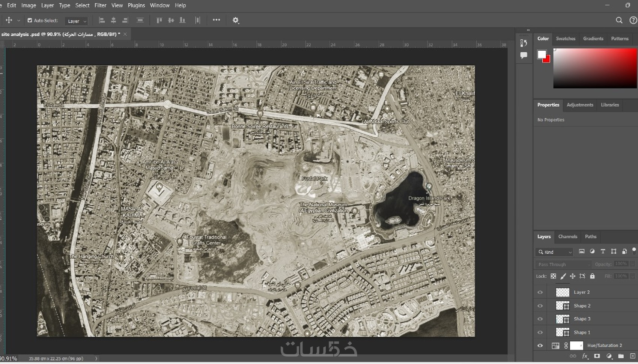Open the Adjustments panel tab

point(579,105)
